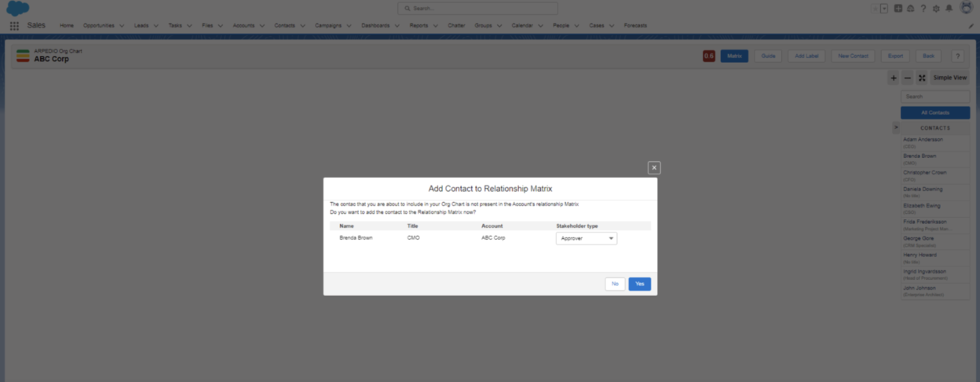Click the Guide button
This screenshot has width=980, height=382.
tap(768, 56)
